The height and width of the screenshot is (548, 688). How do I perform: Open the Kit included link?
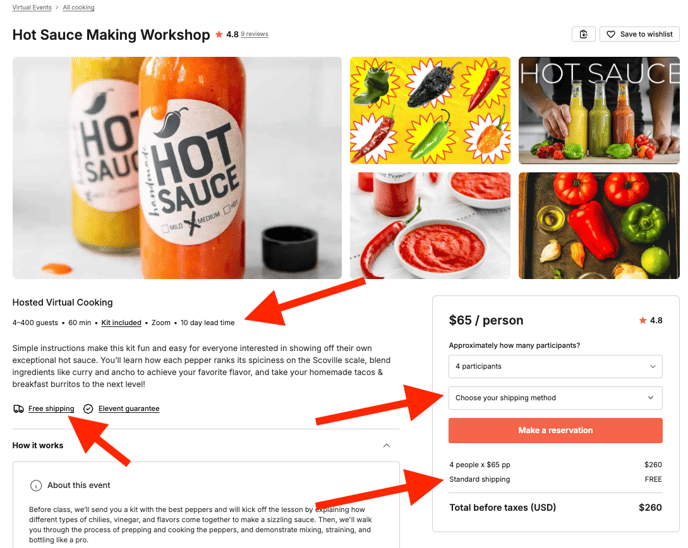121,322
